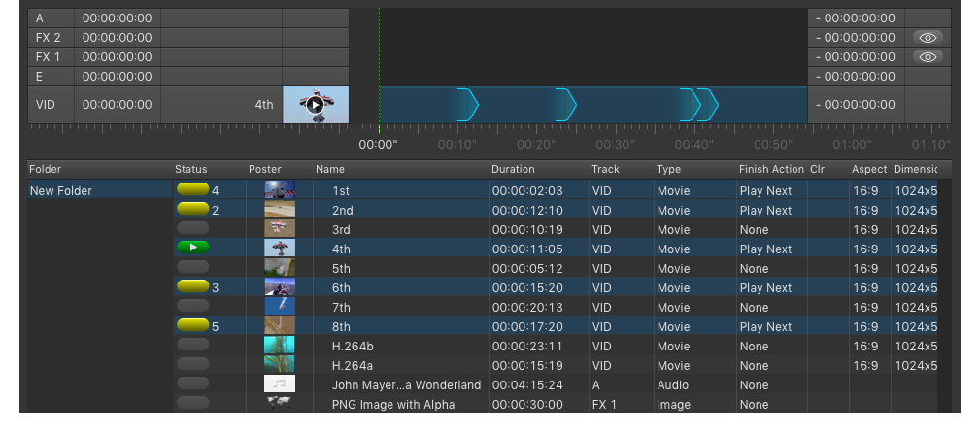Screen dimensions: 980x432
Task: Click the name John Mayer...a Wonderland
Action: [x=406, y=385]
